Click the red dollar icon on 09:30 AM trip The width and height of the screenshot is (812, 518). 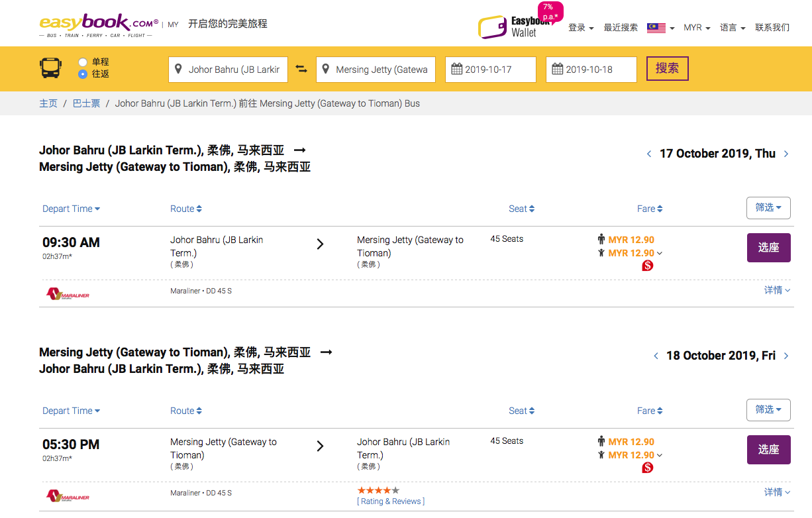(648, 266)
